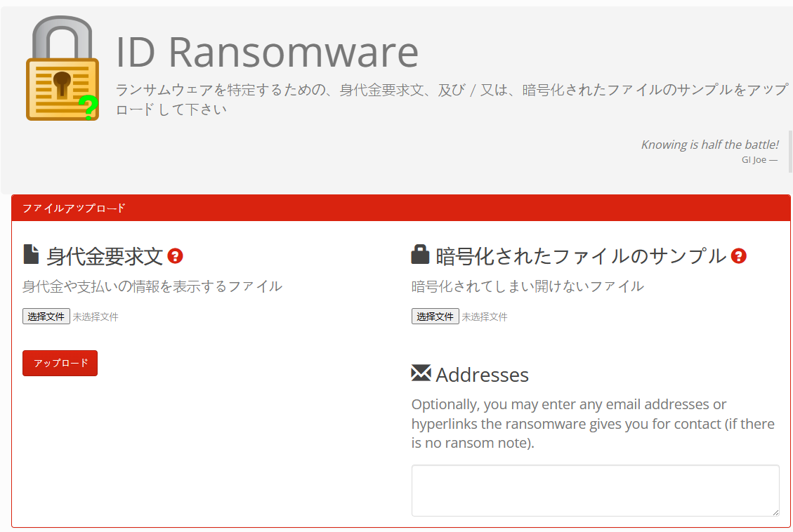Click the Addresses heading text
793x532 pixels.
click(x=482, y=375)
